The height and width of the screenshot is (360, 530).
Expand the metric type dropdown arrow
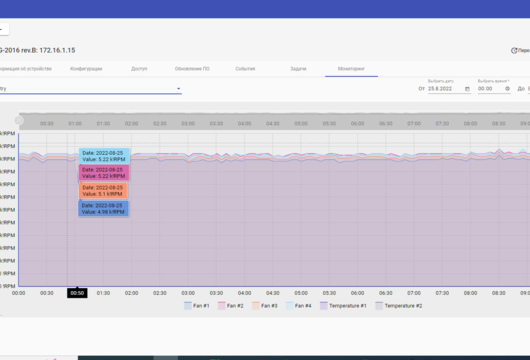click(x=178, y=89)
